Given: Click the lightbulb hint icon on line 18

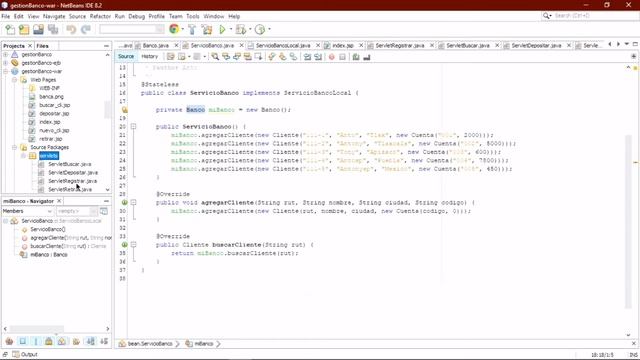Looking at the screenshot, I should 124,110.
